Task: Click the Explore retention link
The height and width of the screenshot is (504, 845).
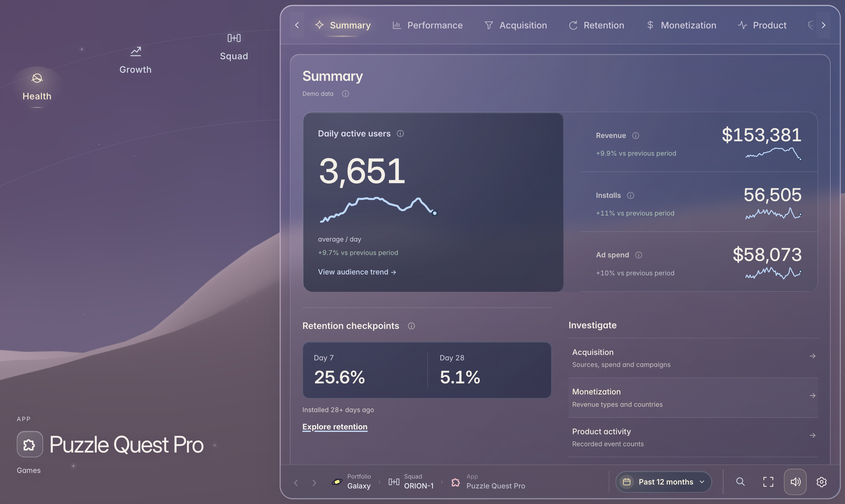Action: pyautogui.click(x=335, y=427)
